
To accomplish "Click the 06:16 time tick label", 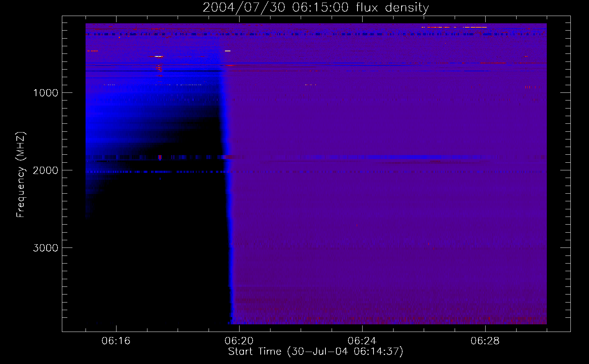I will (116, 341).
